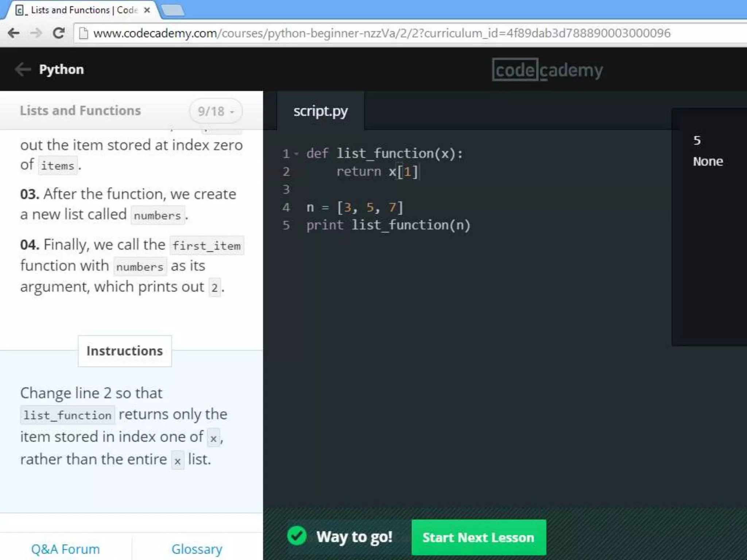Image resolution: width=747 pixels, height=560 pixels.
Task: Click the green checkmark success icon
Action: [x=297, y=536]
